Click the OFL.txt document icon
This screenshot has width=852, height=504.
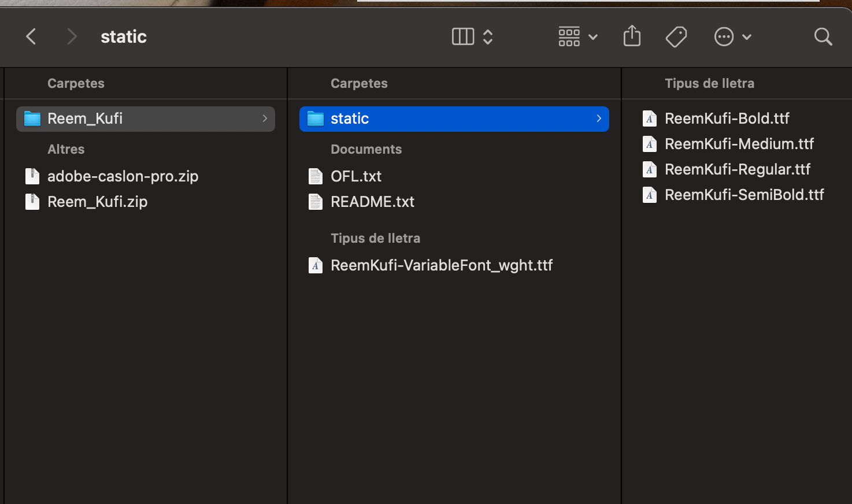point(316,176)
